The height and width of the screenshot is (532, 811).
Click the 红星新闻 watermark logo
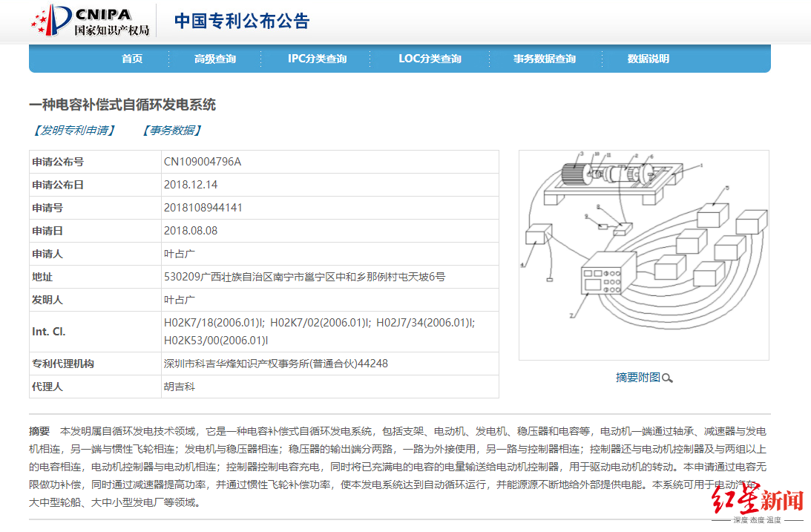tap(757, 502)
